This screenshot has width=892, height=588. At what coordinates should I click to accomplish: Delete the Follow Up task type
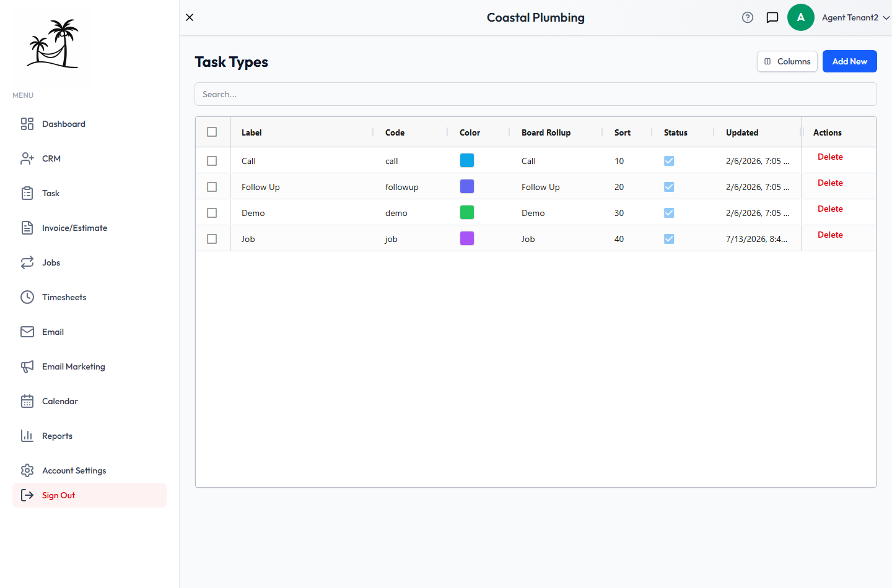coord(830,183)
